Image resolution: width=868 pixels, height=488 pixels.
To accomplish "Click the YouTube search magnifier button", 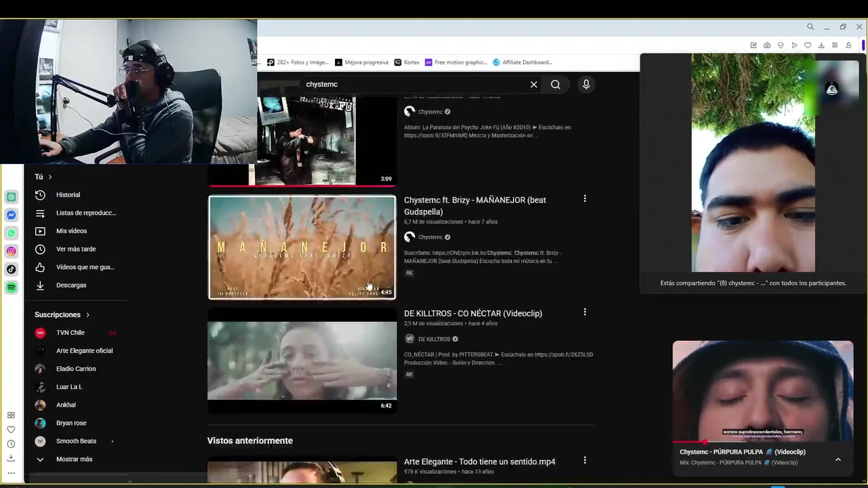I will click(555, 84).
